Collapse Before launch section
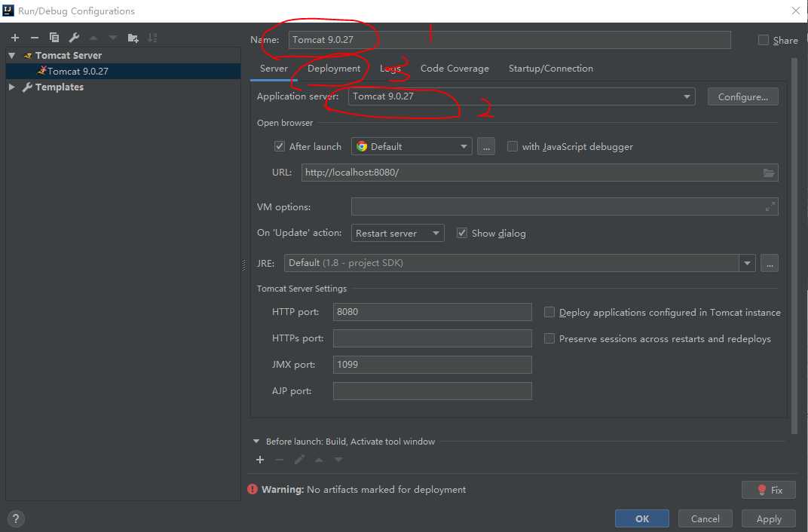Image resolution: width=808 pixels, height=532 pixels. (256, 442)
